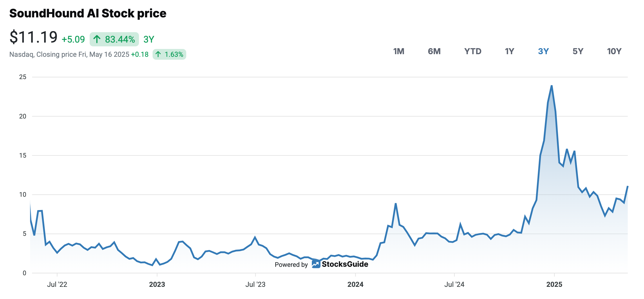Click the Powered by text
Screen dimensions: 644x299
point(291,265)
